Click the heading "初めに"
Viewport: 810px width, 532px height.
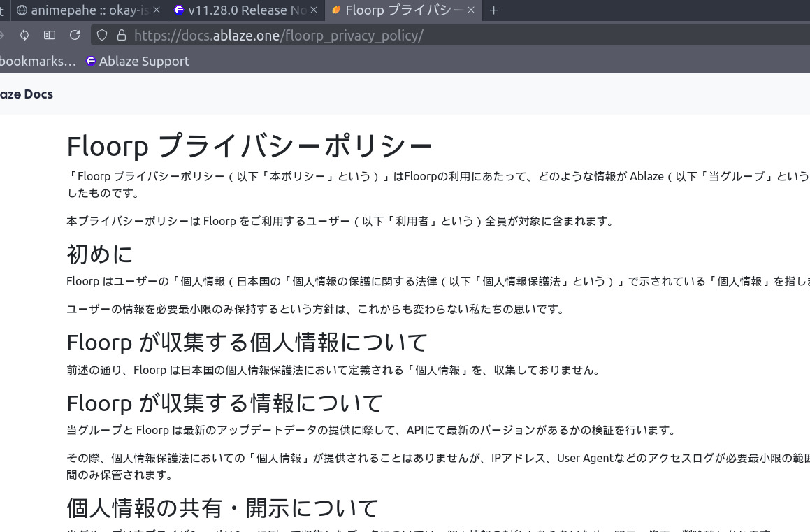[100, 254]
